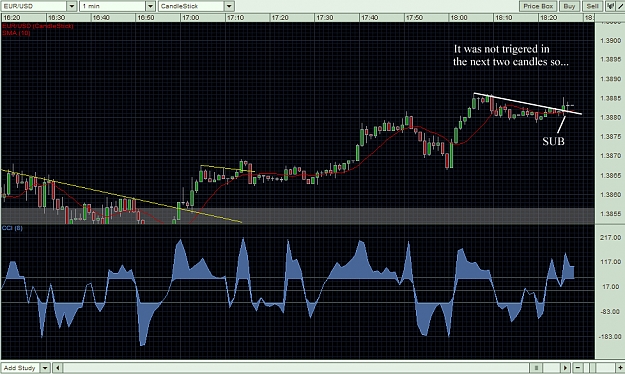625x374 pixels.
Task: Open the EUR/USD symbol dropdown
Action: click(x=72, y=6)
